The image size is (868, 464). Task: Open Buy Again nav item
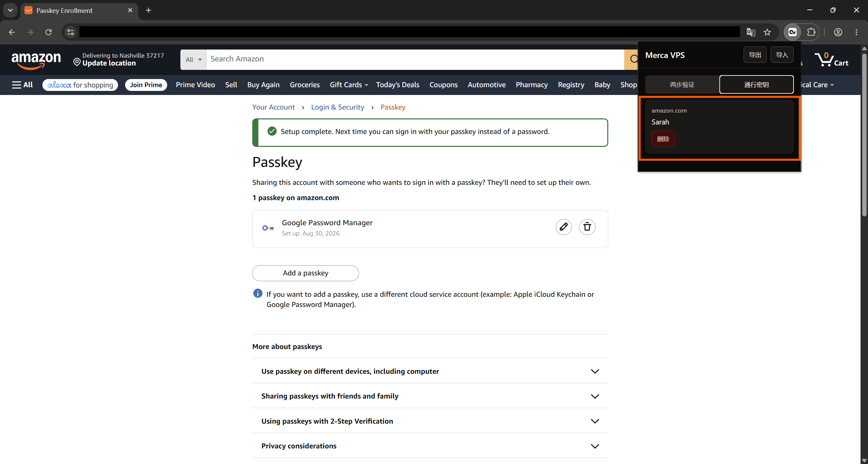tap(263, 85)
